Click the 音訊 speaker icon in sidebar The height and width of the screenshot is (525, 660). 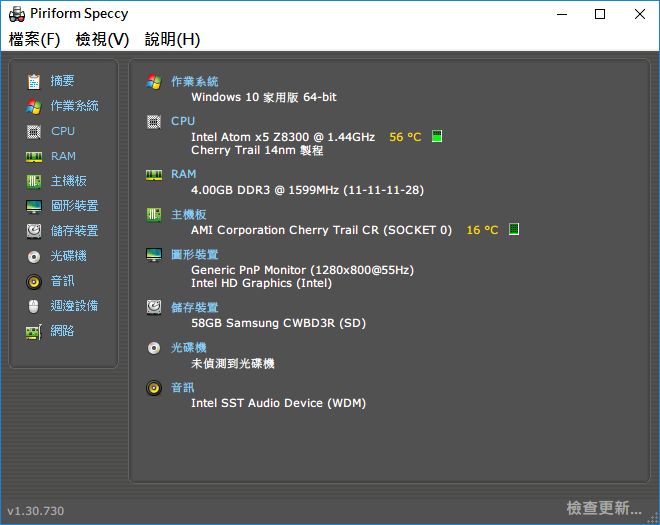[34, 282]
